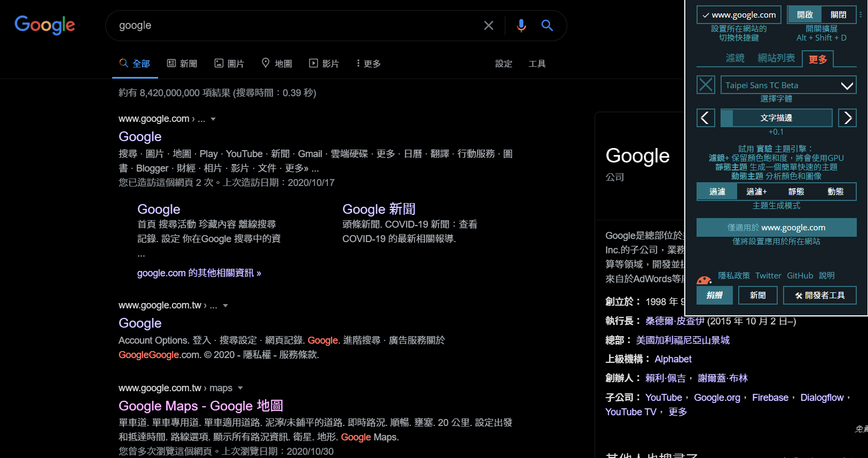868x458 pixels.
Task: Select 靜態 theme generation mode
Action: 796,192
